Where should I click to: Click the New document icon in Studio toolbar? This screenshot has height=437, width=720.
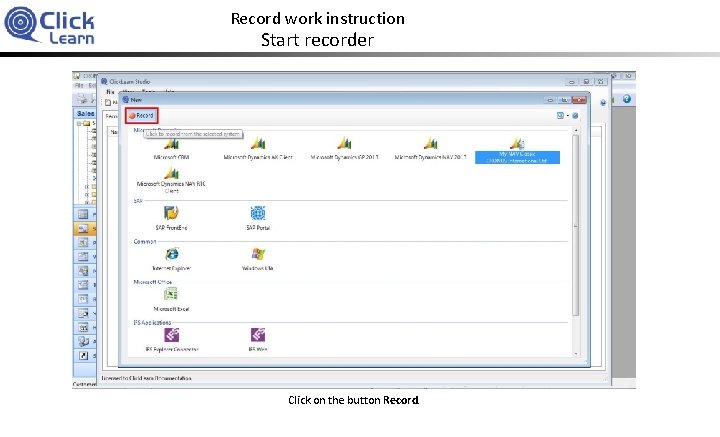108,102
